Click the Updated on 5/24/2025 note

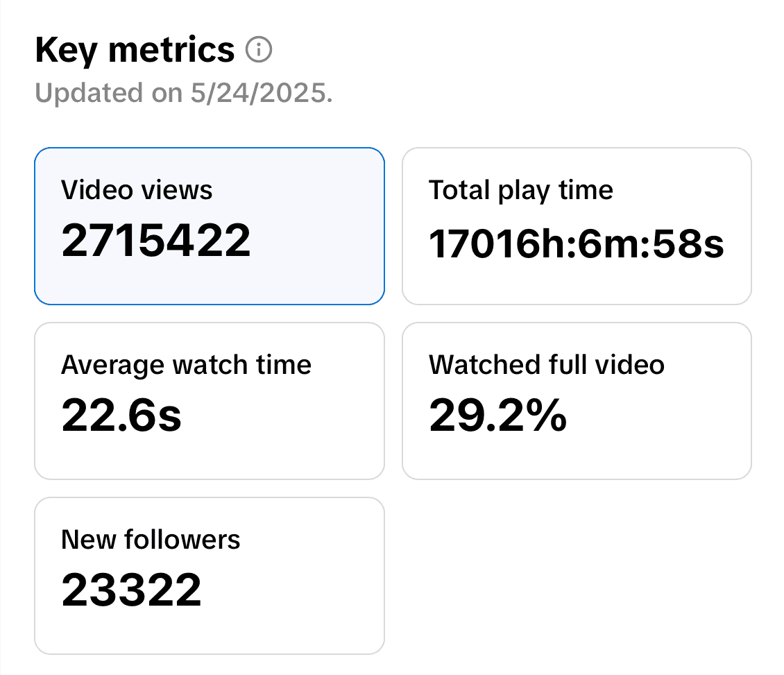coord(183,93)
